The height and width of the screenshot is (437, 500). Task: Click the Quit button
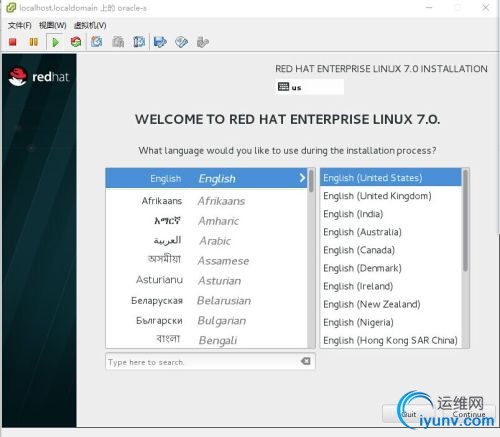(x=409, y=415)
